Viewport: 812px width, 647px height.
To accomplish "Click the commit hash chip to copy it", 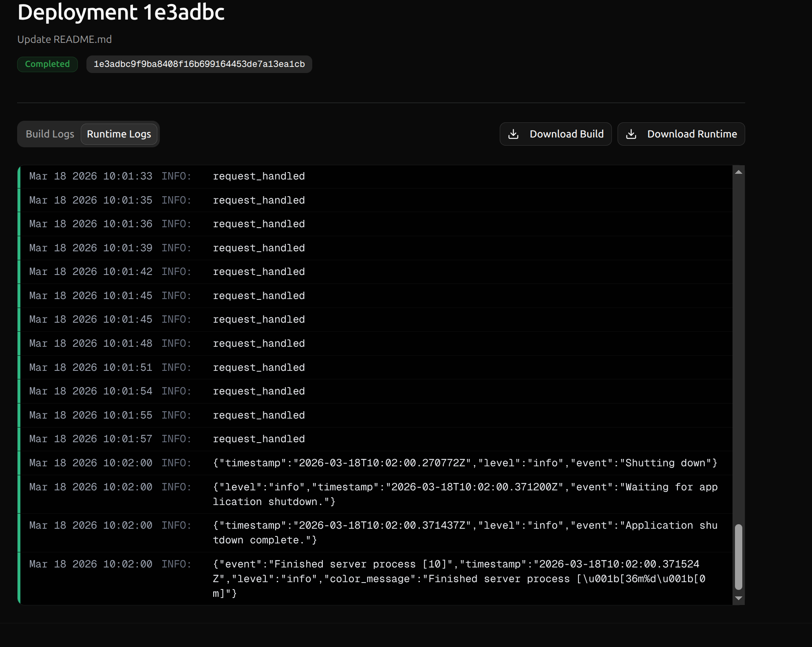I will (199, 64).
